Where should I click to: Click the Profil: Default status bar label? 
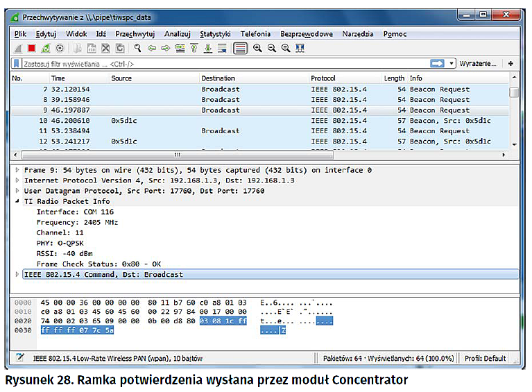coord(485,358)
